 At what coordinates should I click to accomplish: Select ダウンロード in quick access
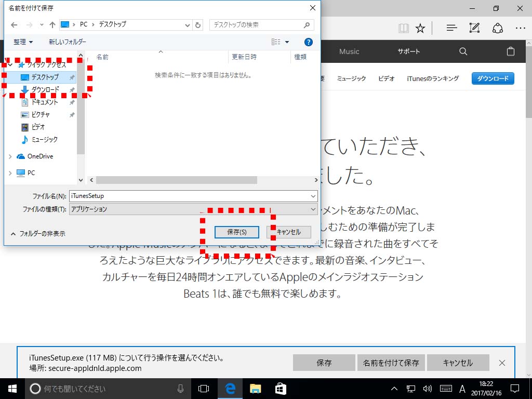pyautogui.click(x=45, y=89)
